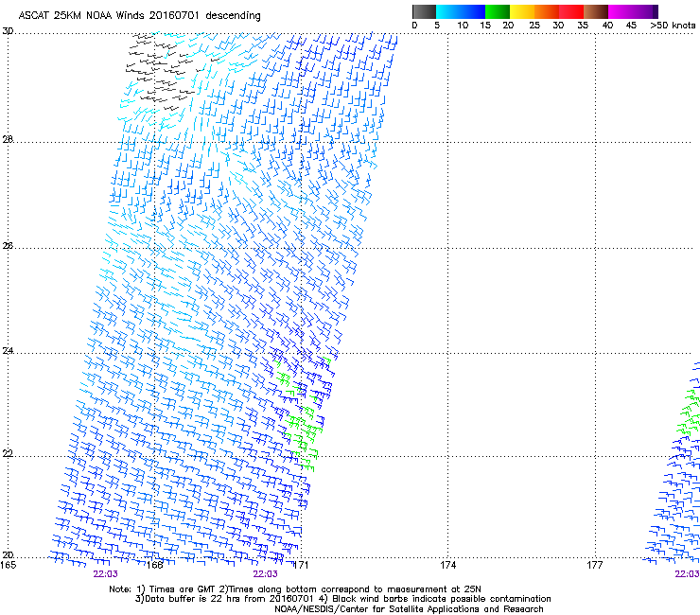Click the green wind barbs in right-edge swath
The width and height of the screenshot is (700, 615).
click(690, 413)
